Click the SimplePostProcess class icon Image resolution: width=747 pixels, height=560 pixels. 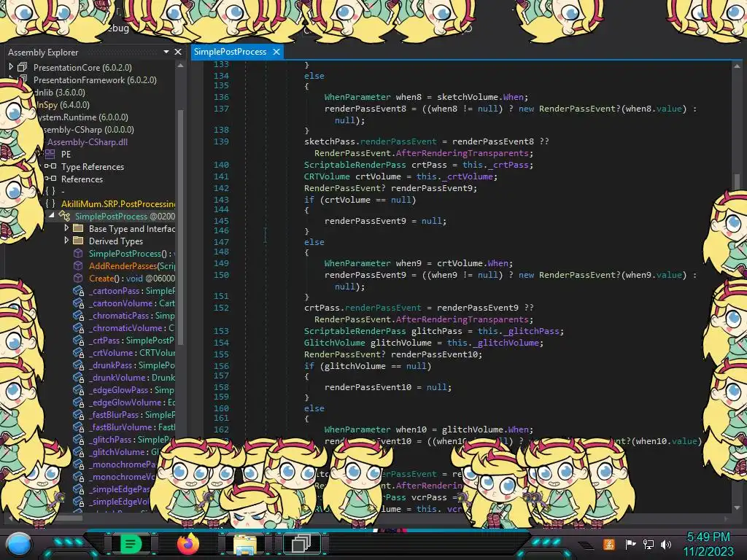point(64,216)
